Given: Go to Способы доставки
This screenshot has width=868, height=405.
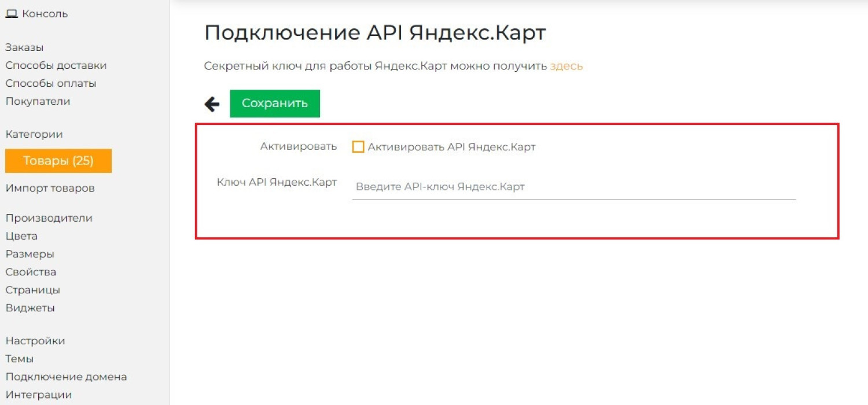Looking at the screenshot, I should (x=56, y=65).
